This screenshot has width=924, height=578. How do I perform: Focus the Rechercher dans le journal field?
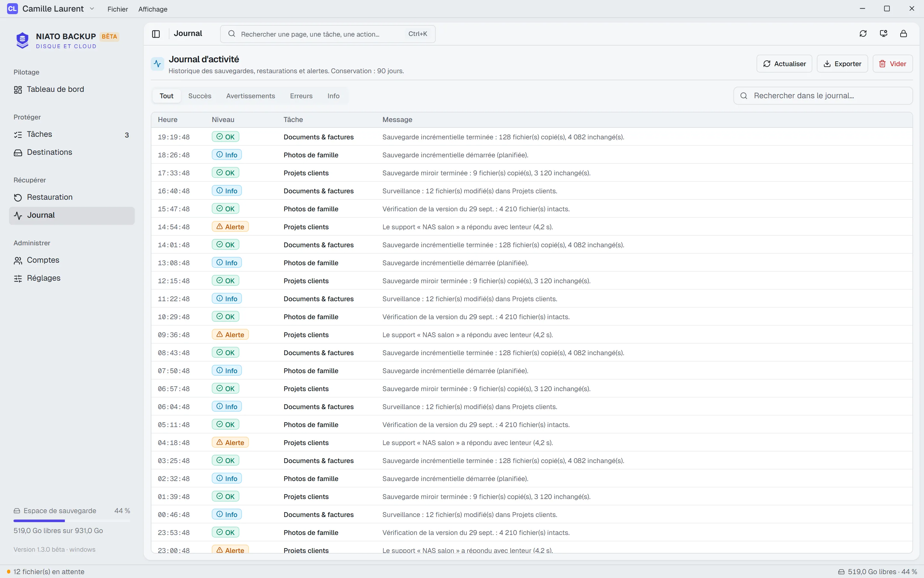823,96
